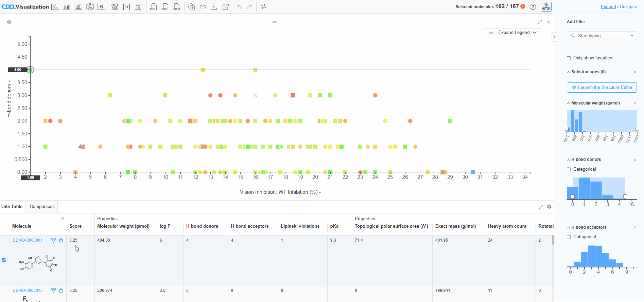The height and width of the screenshot is (302, 644).
Task: Collapse the Substructures filter section
Action: click(x=569, y=72)
